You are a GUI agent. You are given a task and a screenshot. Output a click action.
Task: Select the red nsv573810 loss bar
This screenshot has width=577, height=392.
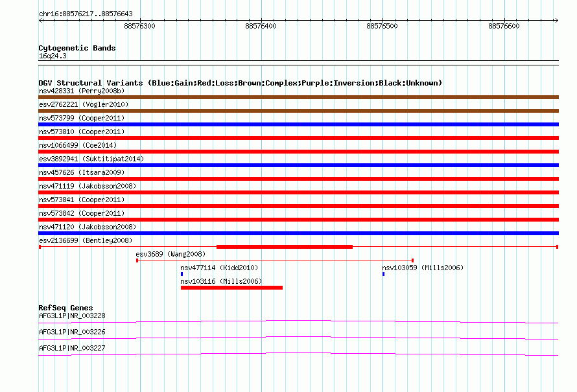coord(298,138)
